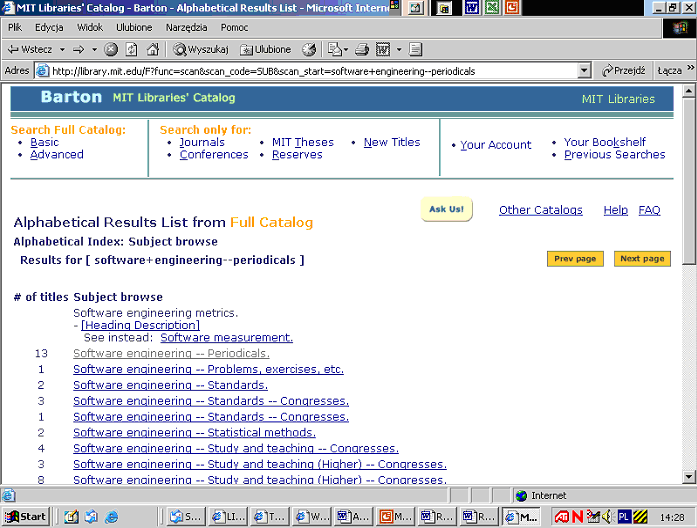Click the History toolbar icon
The width and height of the screenshot is (697, 528).
coord(310,49)
